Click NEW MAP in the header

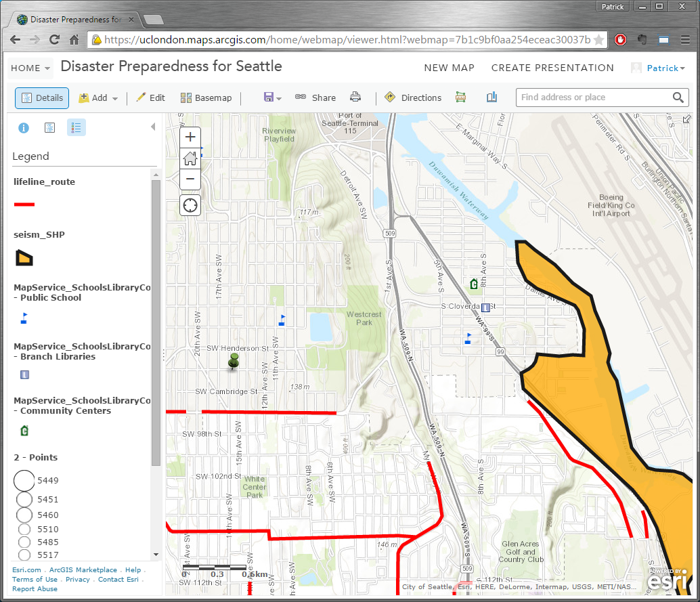click(449, 68)
